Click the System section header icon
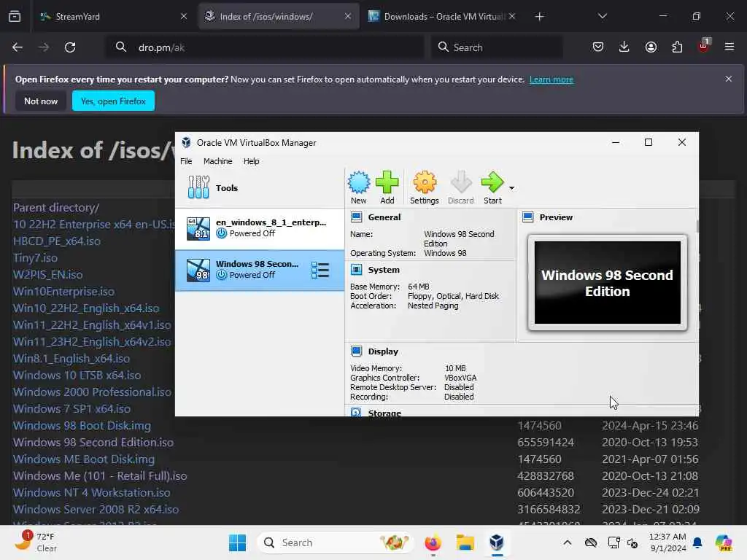 coord(356,270)
